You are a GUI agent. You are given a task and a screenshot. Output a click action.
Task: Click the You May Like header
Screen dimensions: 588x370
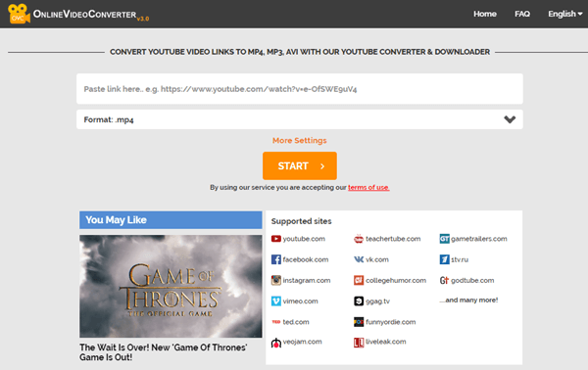click(171, 220)
